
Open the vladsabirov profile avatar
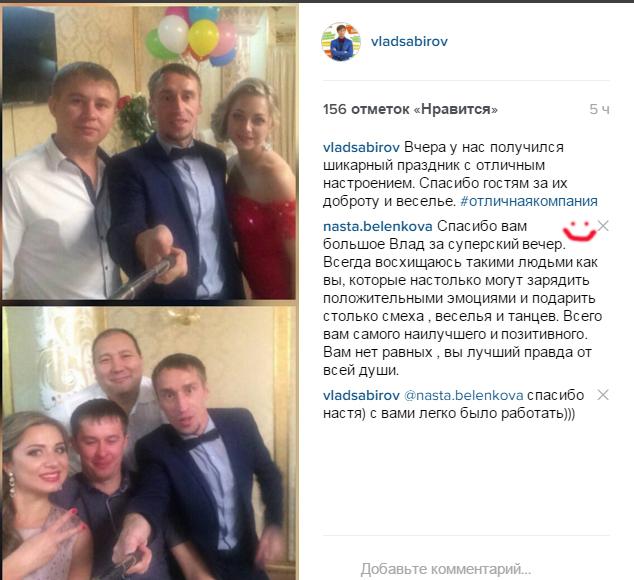click(x=341, y=42)
